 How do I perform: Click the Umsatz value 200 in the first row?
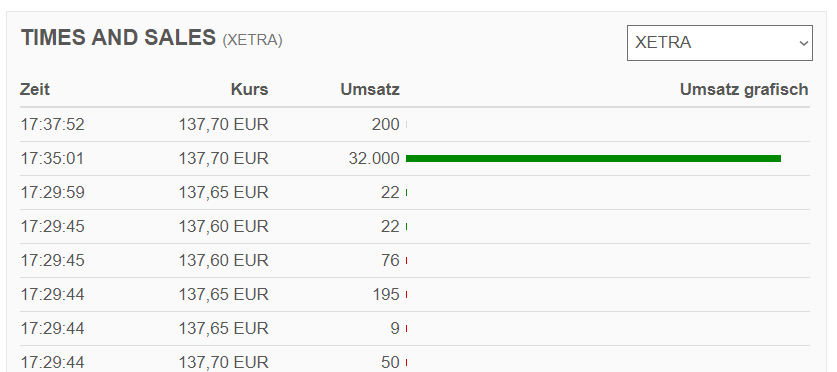[x=385, y=124]
